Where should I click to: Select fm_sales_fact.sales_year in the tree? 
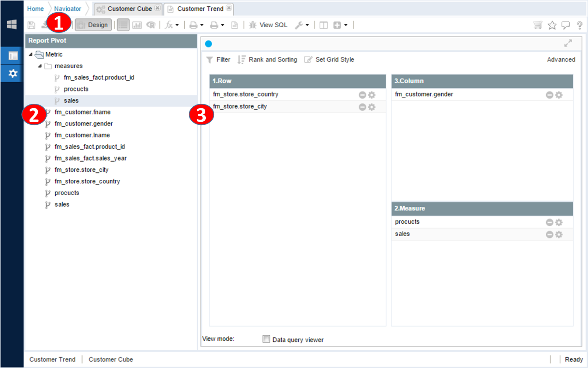(x=90, y=158)
